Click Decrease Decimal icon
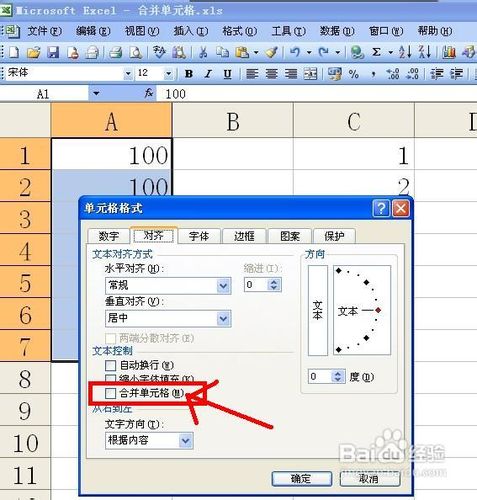The image size is (477, 500). click(412, 74)
